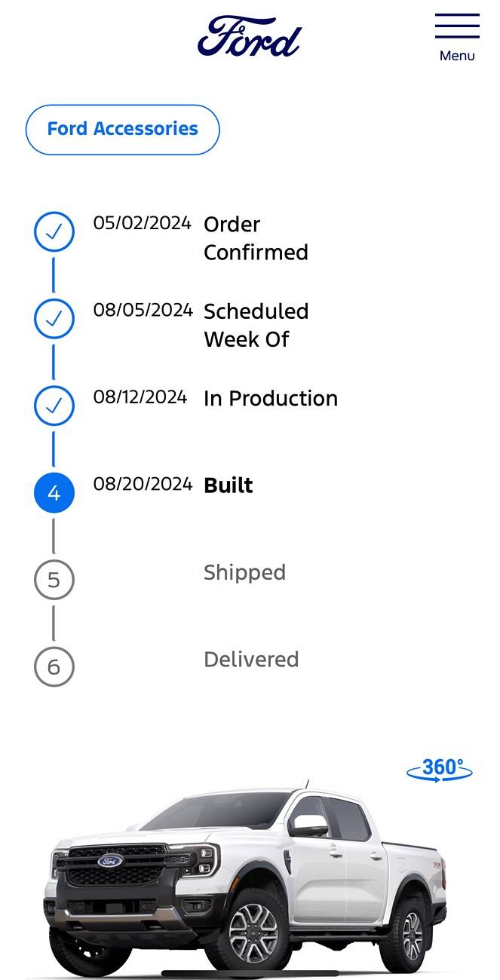Click the Order Confirmed status text

(256, 238)
